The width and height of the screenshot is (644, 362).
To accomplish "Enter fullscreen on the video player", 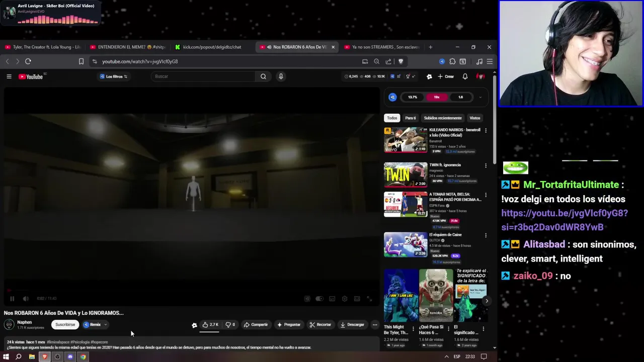I will coord(369,299).
